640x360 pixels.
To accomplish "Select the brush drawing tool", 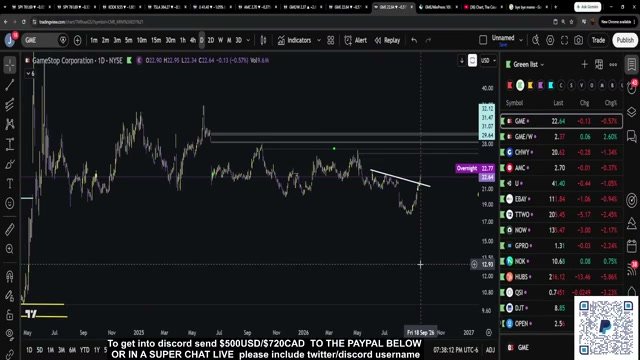I will [x=10, y=164].
